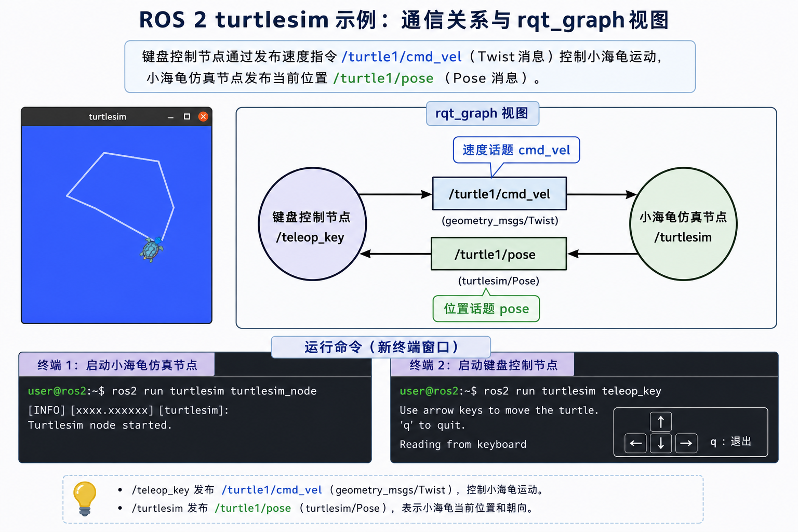Viewport: 798px width, 532px height.
Task: Click the (geometry_msgs/Twist) label in graph
Action: tap(500, 220)
